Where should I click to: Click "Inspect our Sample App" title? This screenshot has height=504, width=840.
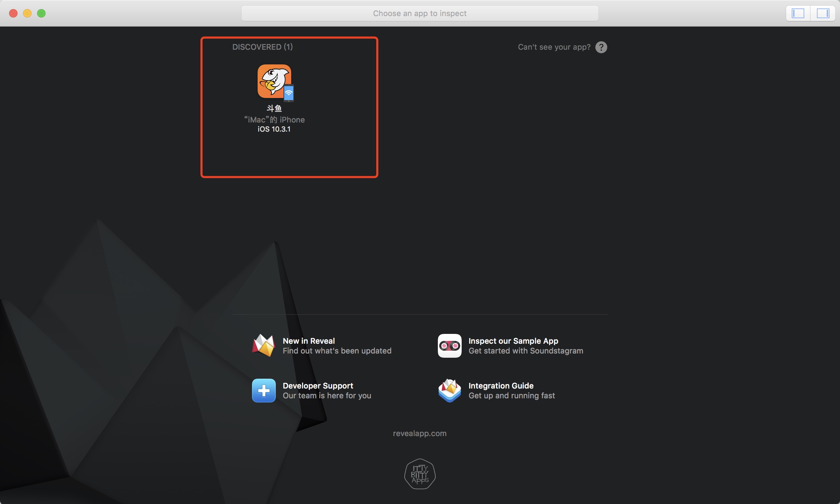point(513,341)
